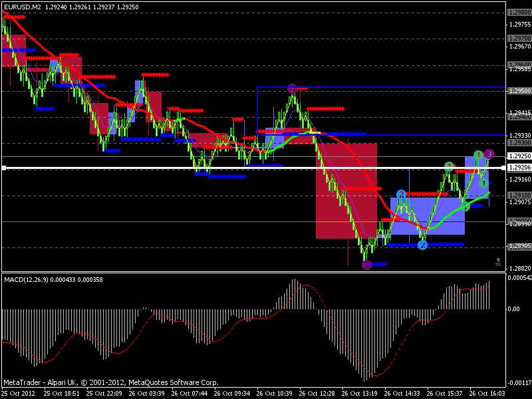
Task: Grab the white line's right end handle
Action: pos(503,168)
